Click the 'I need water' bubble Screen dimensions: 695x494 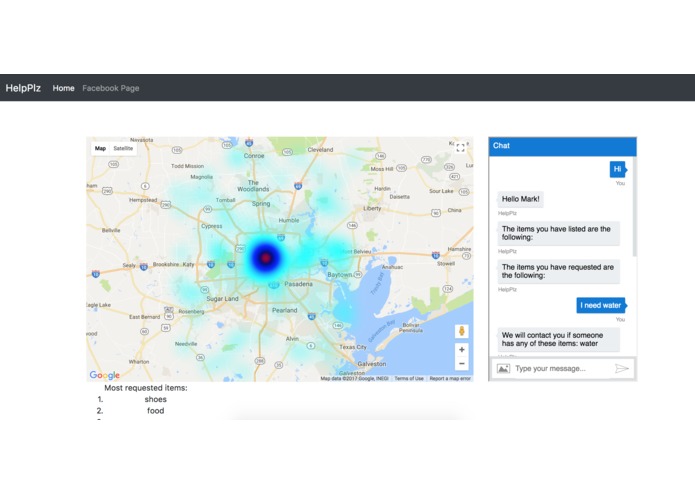(601, 305)
